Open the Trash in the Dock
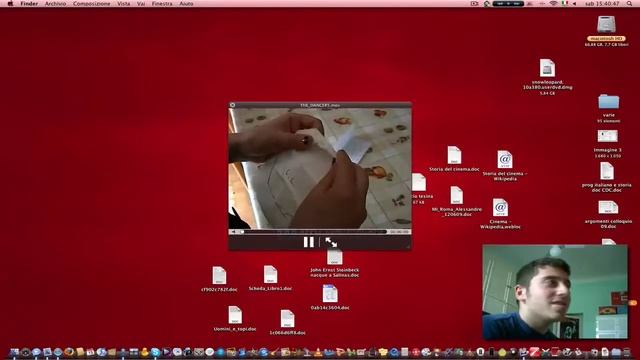Image resolution: width=640 pixels, height=360 pixels. click(627, 352)
